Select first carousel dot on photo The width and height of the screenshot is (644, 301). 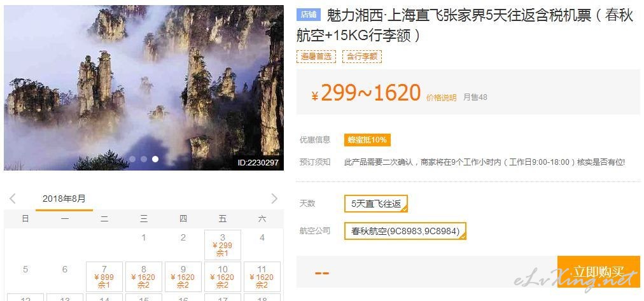(132, 159)
